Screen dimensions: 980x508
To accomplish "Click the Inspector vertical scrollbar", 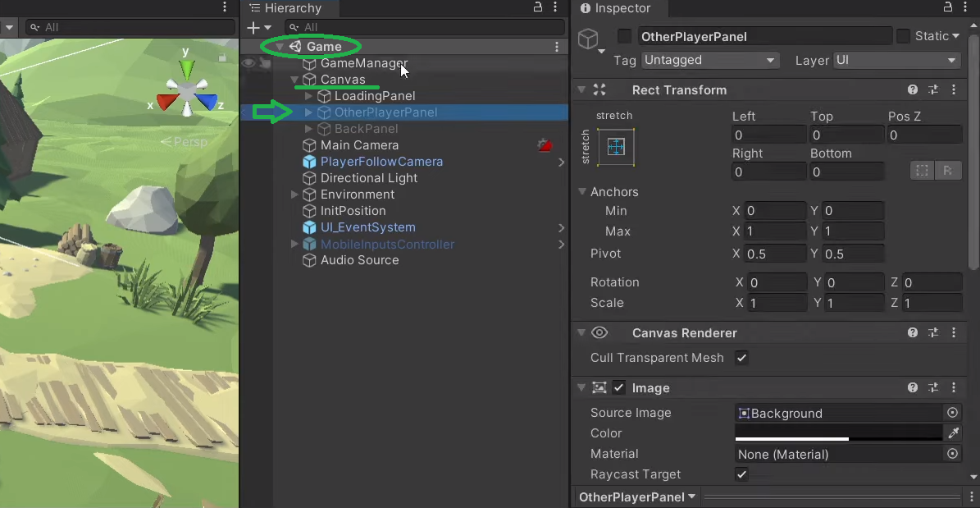I will (x=975, y=153).
